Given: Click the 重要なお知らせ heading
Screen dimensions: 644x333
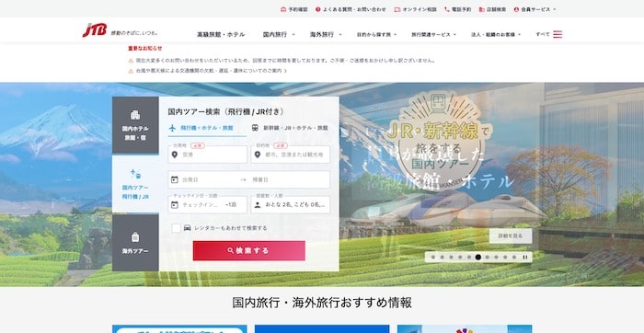Looking at the screenshot, I should [145, 48].
